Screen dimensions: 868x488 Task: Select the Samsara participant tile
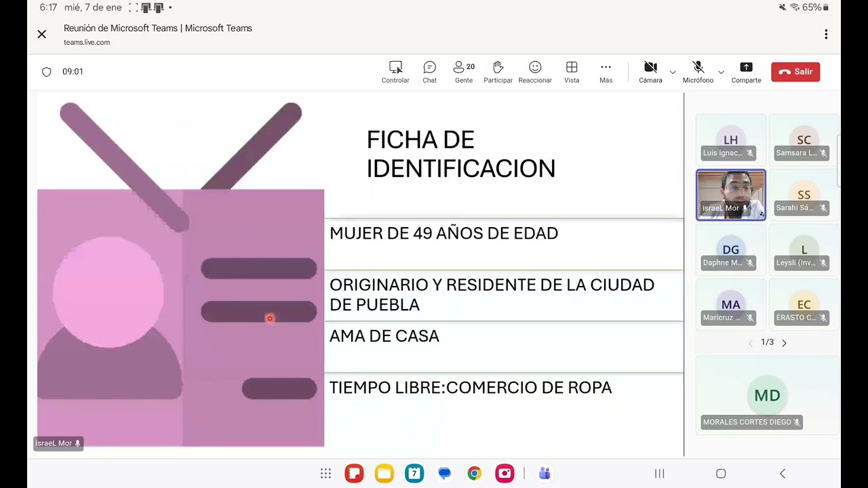804,140
